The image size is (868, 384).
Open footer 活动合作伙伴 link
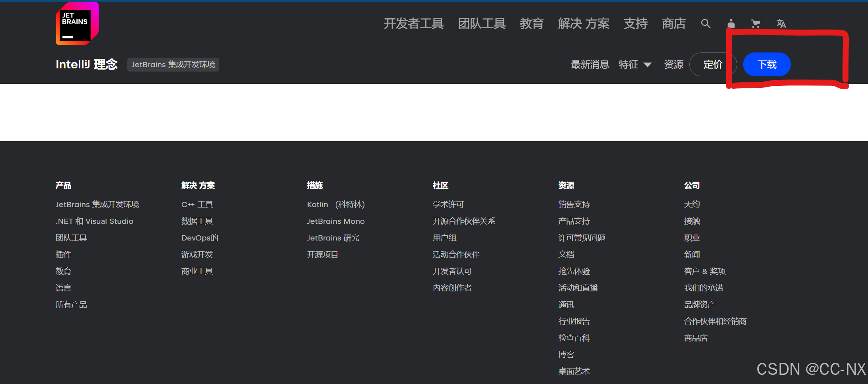tap(456, 254)
